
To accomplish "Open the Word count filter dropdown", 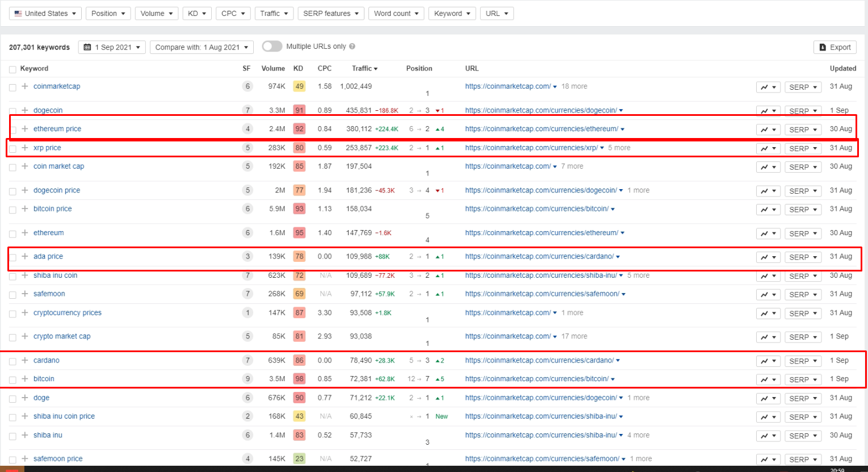I will tap(396, 13).
